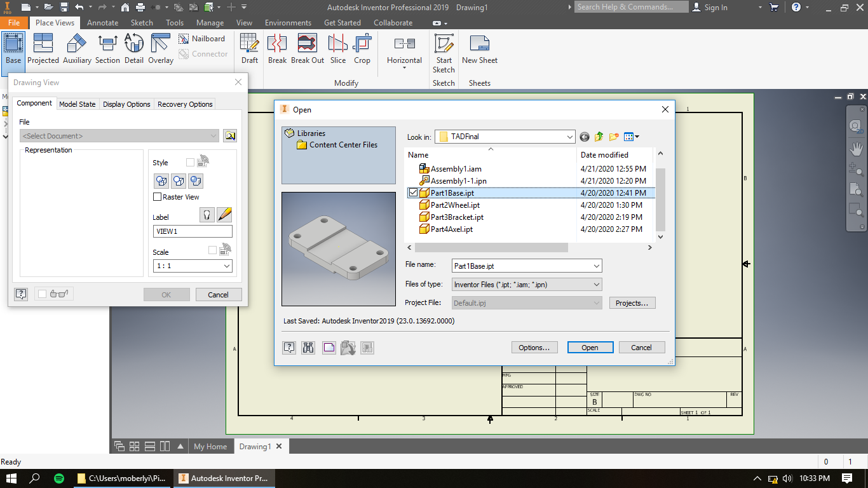This screenshot has width=868, height=488.
Task: Click the Save icon in quick access toolbar
Action: click(64, 8)
